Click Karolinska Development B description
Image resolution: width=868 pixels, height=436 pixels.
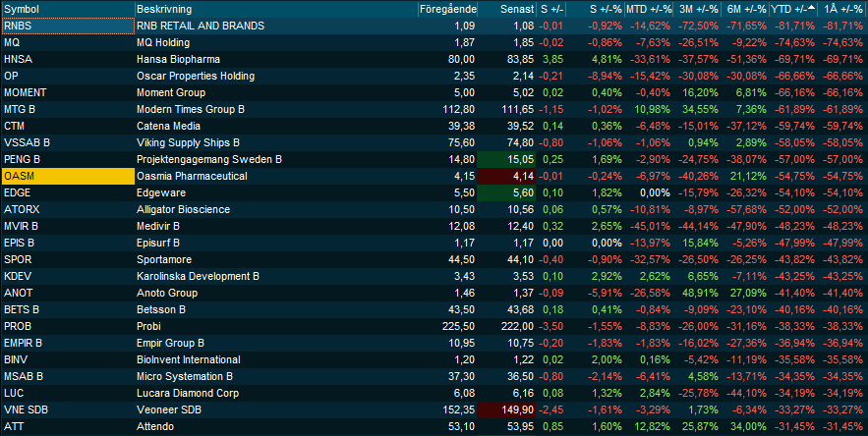(x=199, y=276)
